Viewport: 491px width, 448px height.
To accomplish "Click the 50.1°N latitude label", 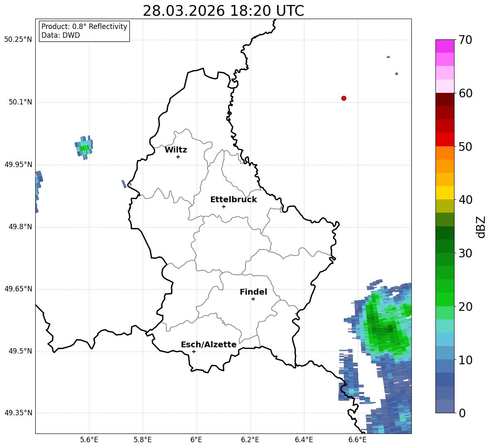I will point(20,102).
